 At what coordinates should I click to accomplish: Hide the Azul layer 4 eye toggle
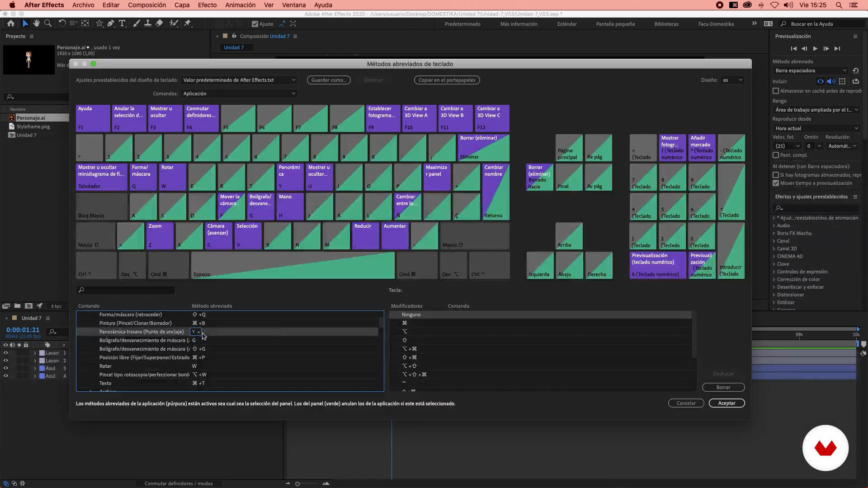coord(6,376)
